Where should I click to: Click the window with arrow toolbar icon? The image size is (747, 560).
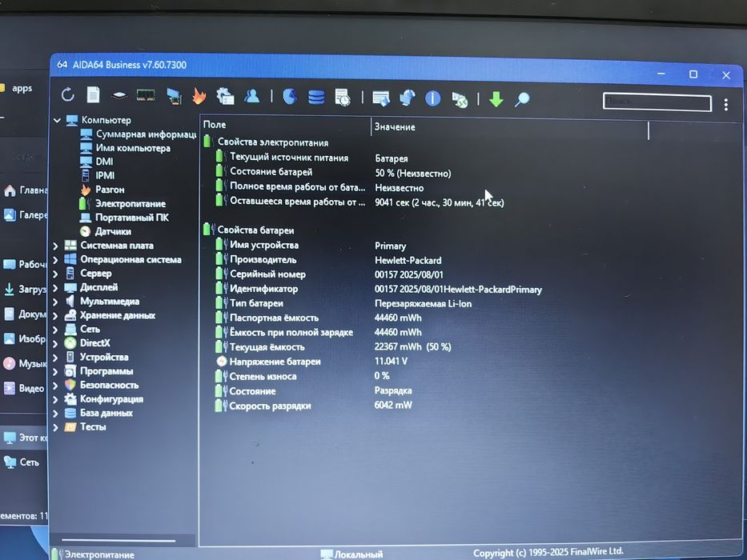(380, 98)
